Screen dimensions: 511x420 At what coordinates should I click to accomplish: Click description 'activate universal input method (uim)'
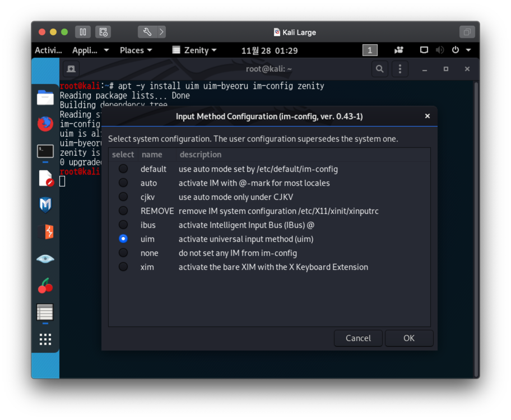246,239
